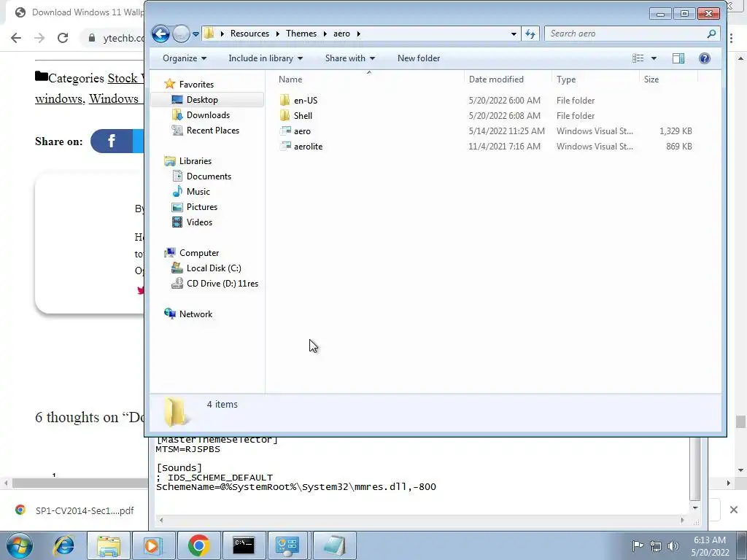The height and width of the screenshot is (560, 747).
Task: Close the Chrome downloads bar
Action: pos(734,510)
